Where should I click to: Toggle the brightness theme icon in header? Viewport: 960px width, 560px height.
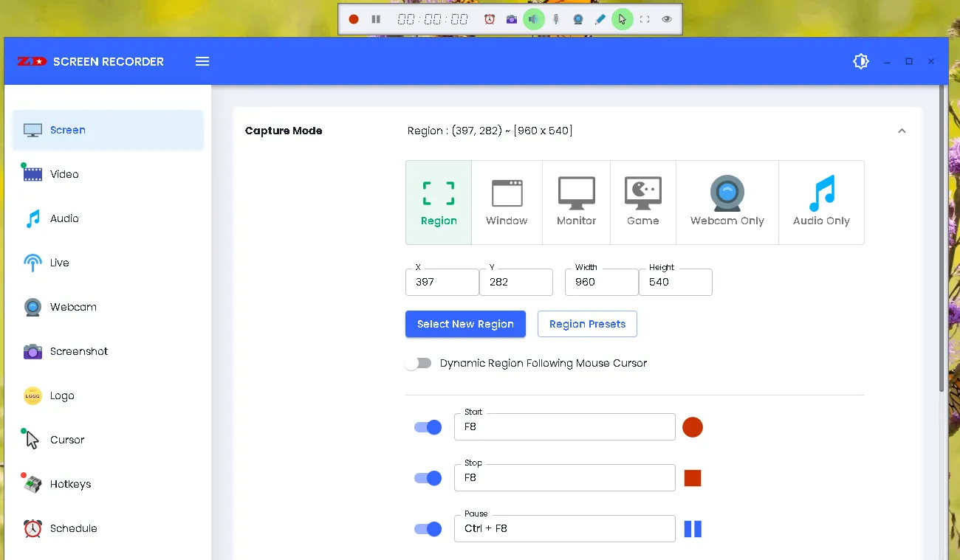[861, 61]
